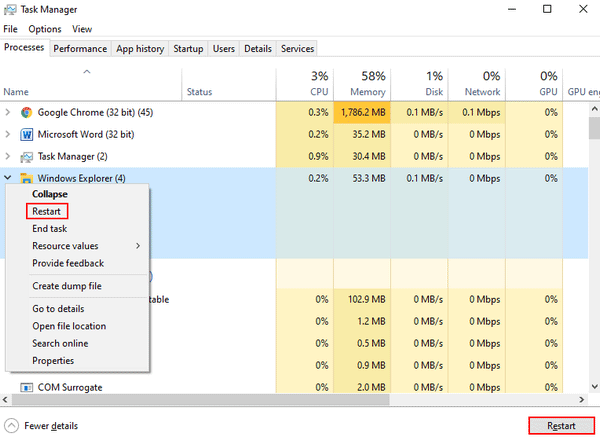Click the 1,786.2 MB memory cell
The image size is (600, 441).
click(362, 113)
